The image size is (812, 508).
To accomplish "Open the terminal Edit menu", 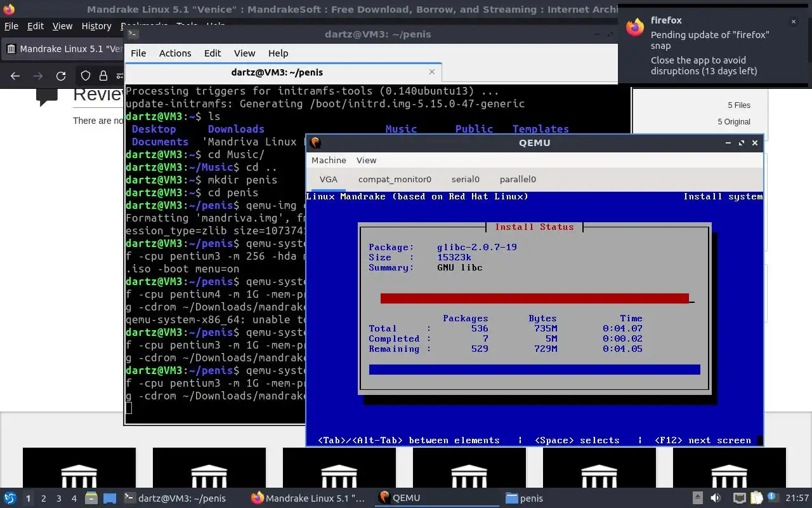I will coord(213,53).
